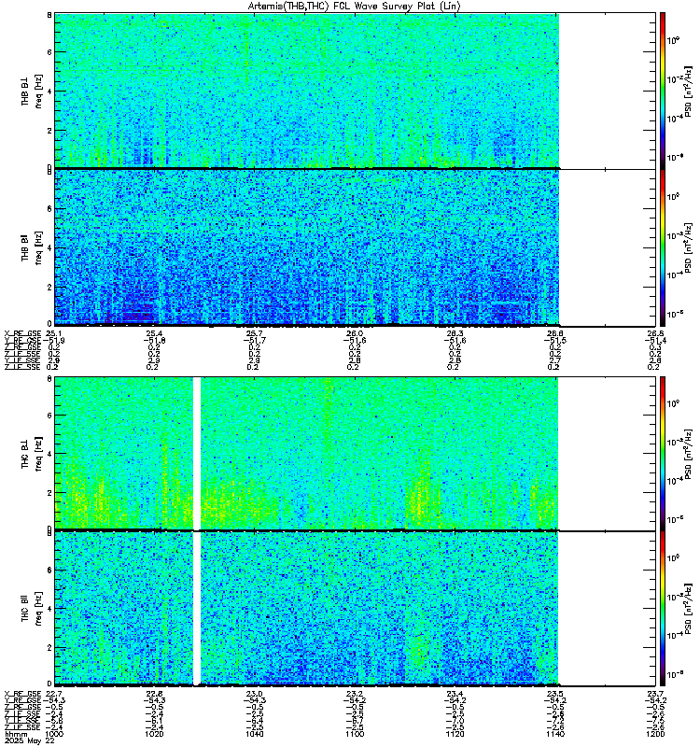Click the '6' frequency tick of THB B∥ axis

click(49, 208)
